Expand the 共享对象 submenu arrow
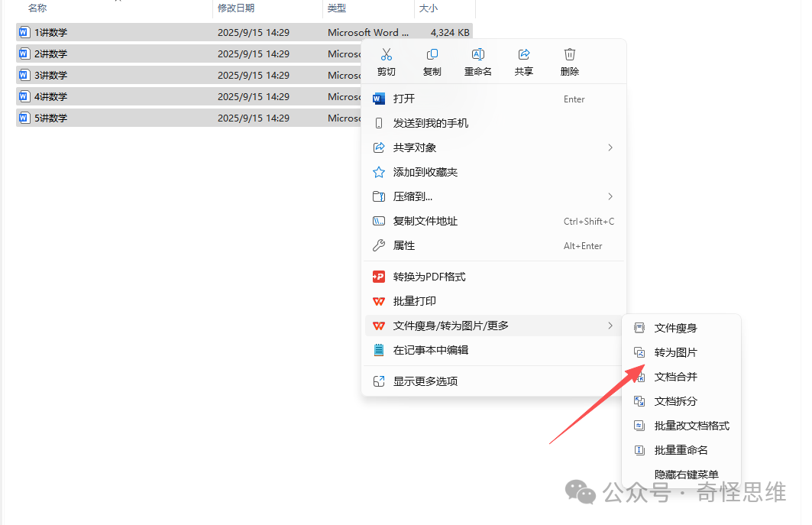812x525 pixels. click(x=610, y=147)
